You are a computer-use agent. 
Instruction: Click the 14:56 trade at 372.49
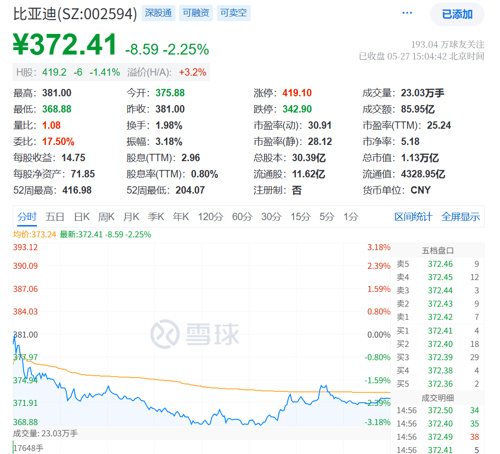point(438,437)
